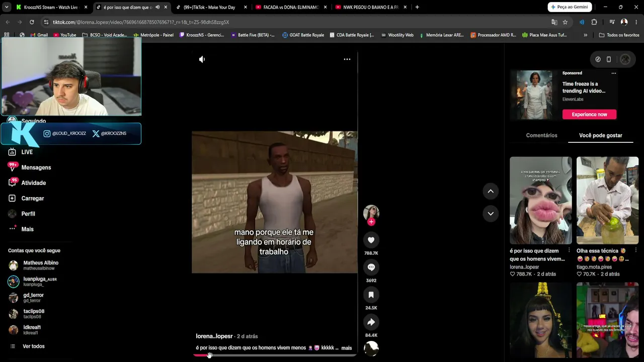The height and width of the screenshot is (362, 644).
Task: Open the spinning sound disc for this video
Action: 371,348
